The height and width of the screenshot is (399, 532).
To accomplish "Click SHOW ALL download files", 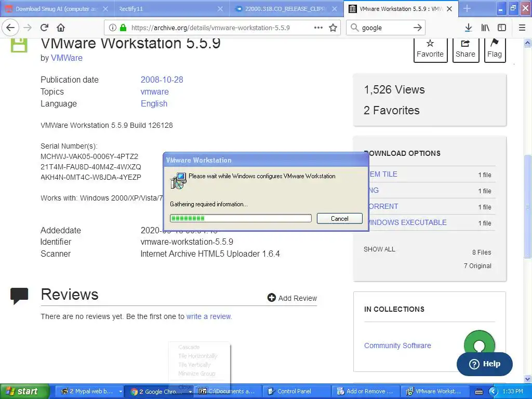I will click(379, 249).
